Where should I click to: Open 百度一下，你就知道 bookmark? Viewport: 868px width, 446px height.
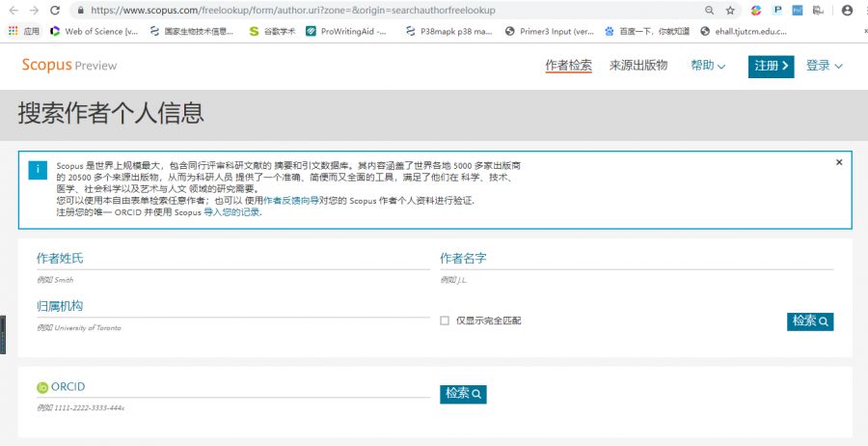click(x=647, y=31)
